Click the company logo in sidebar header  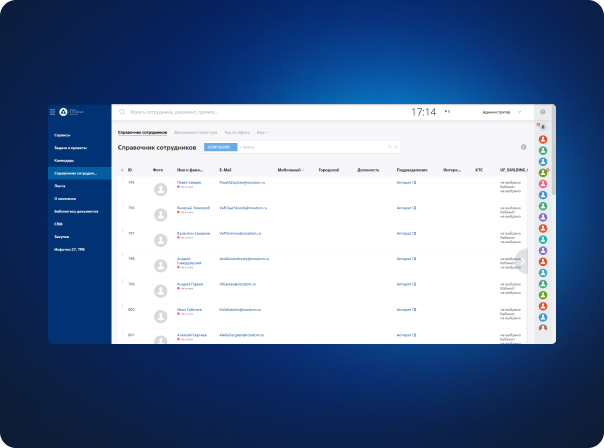(x=63, y=112)
